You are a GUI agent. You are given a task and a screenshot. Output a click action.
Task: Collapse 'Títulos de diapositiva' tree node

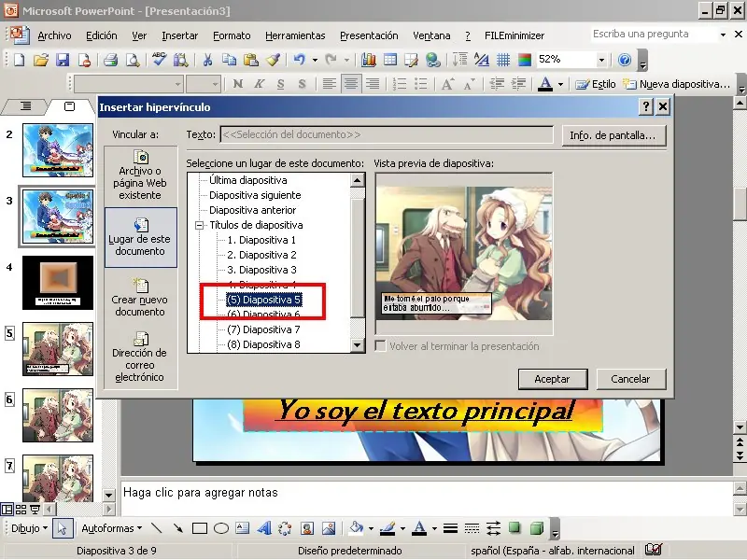[x=199, y=225]
